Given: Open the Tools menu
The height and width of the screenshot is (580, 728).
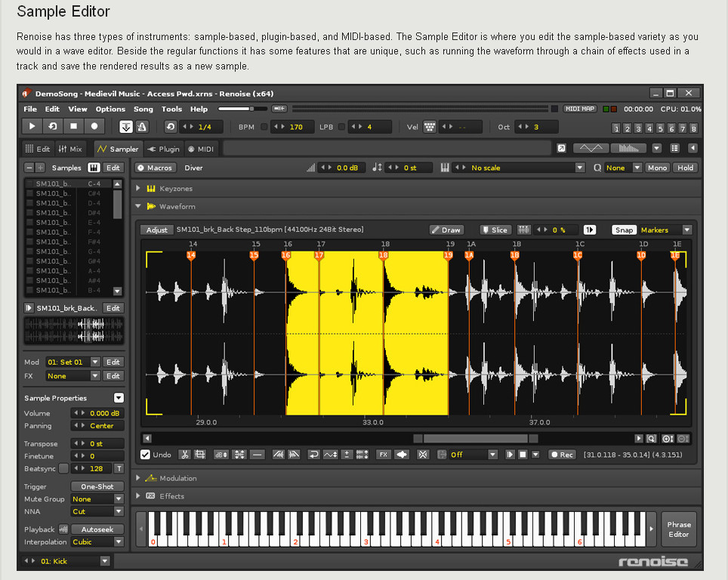Looking at the screenshot, I should pos(171,109).
